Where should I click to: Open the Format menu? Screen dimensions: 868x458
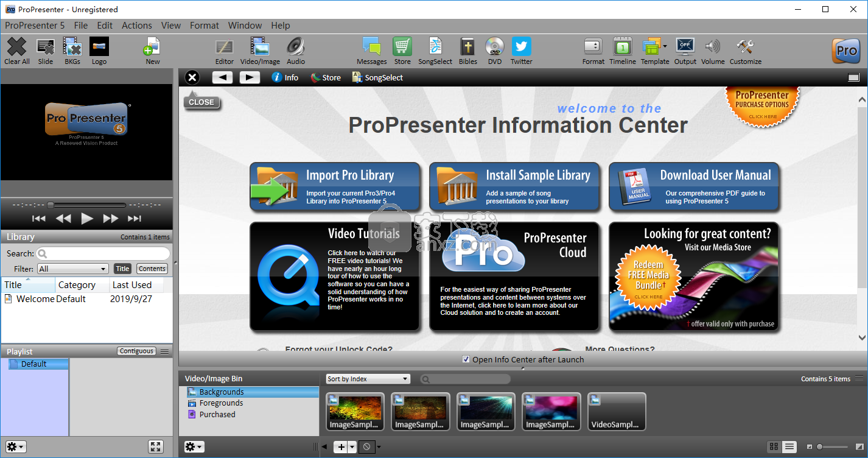(x=205, y=26)
